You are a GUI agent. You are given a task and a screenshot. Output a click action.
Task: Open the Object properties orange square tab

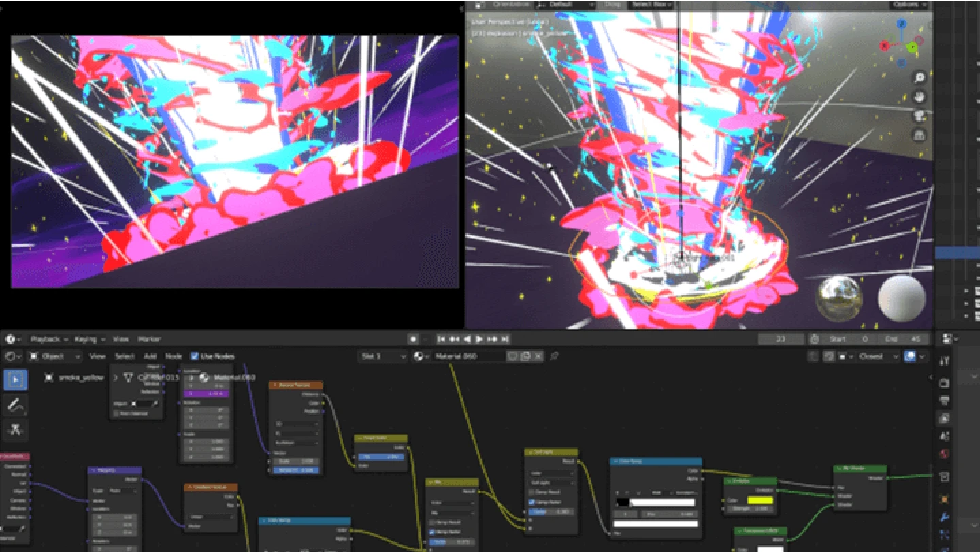tap(944, 499)
